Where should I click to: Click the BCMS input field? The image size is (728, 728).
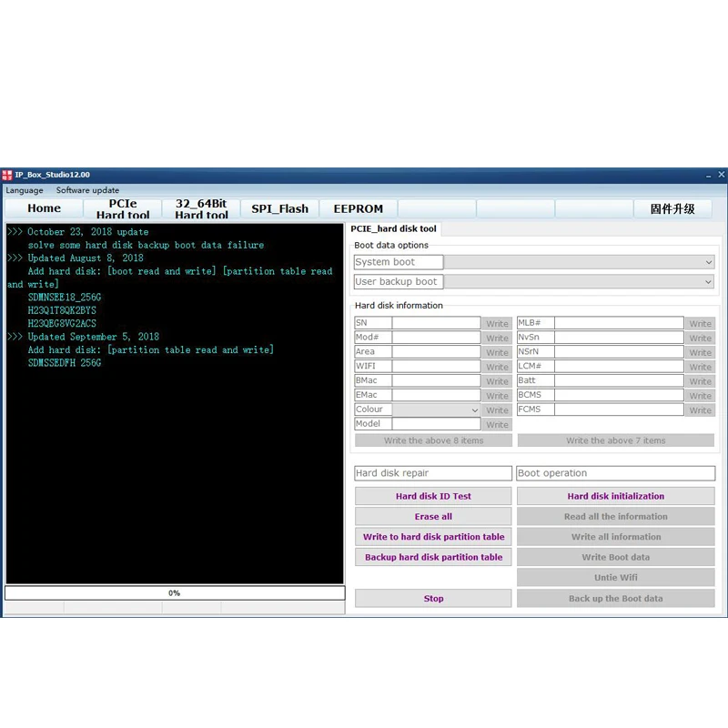pyautogui.click(x=619, y=395)
